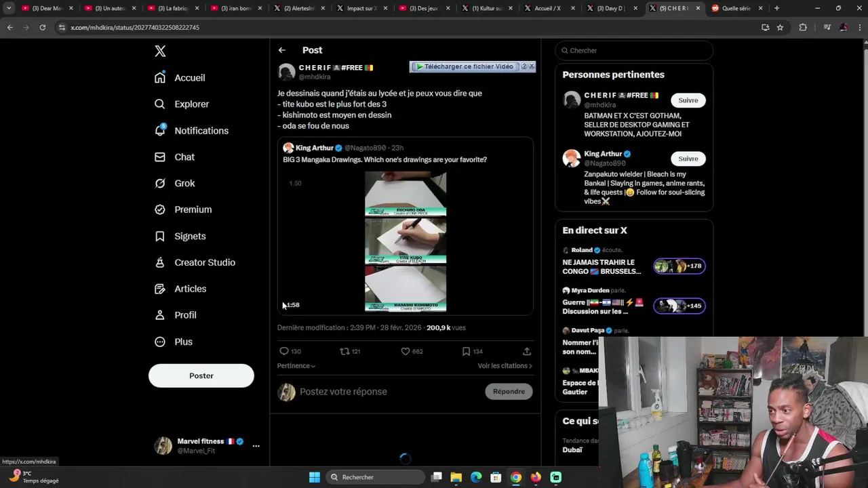Click the +145 listeners badge

pos(679,306)
